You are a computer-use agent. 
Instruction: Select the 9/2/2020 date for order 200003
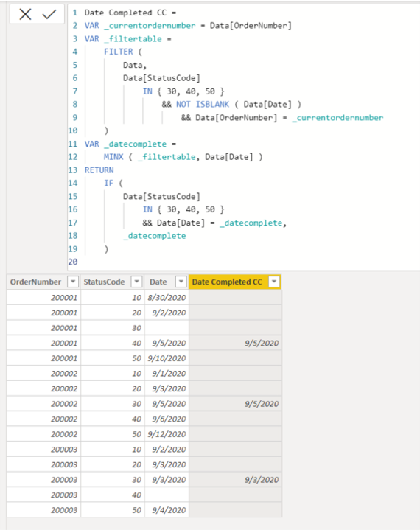click(x=167, y=450)
